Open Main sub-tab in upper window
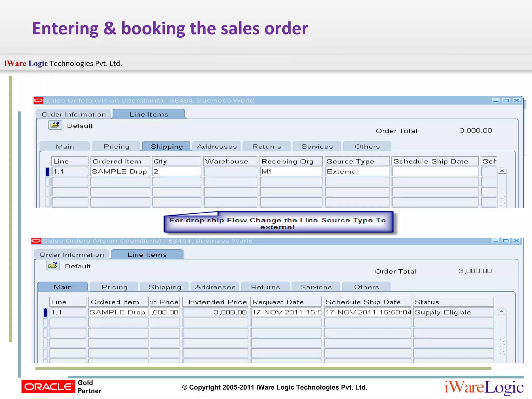This screenshot has height=399, width=532. tap(65, 147)
